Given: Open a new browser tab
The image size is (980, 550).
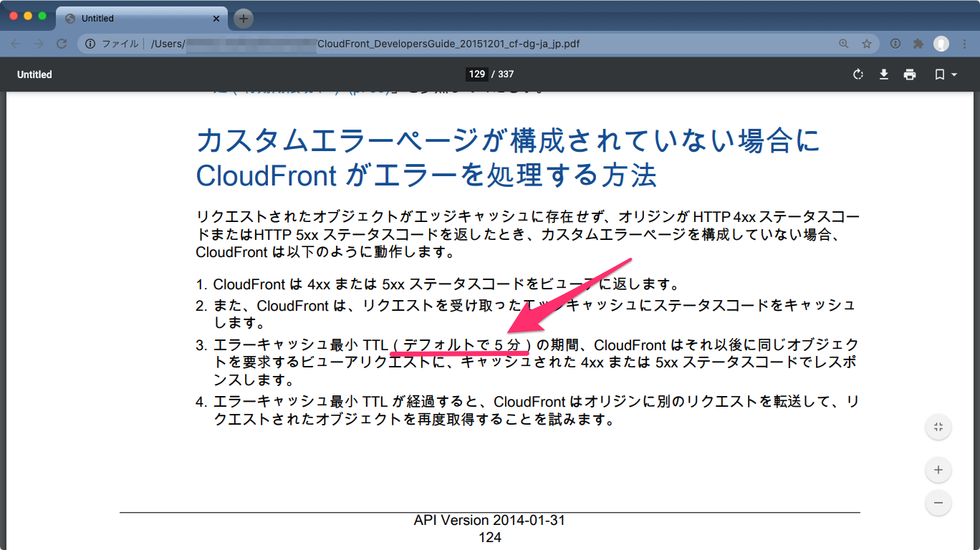Looking at the screenshot, I should point(244,19).
